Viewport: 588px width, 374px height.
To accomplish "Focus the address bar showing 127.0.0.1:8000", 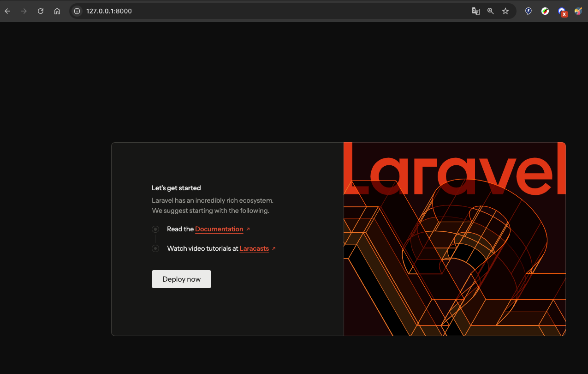I will click(277, 11).
